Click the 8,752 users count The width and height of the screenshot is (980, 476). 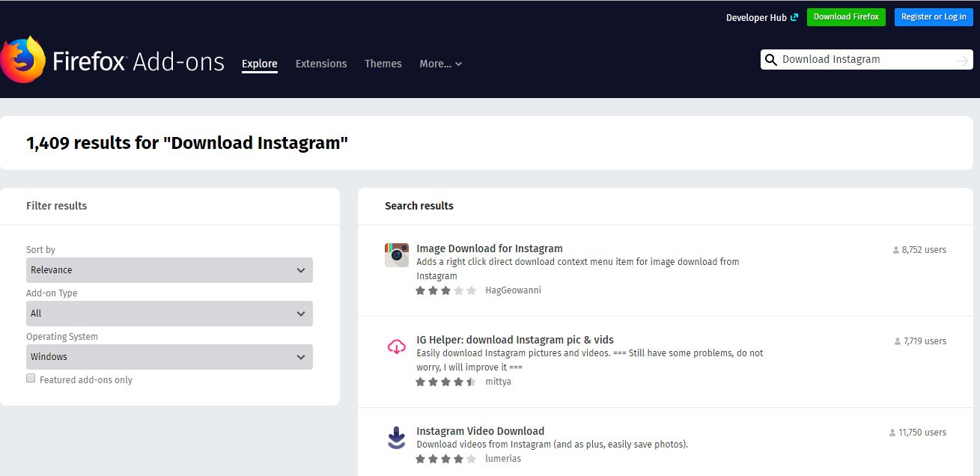point(924,250)
